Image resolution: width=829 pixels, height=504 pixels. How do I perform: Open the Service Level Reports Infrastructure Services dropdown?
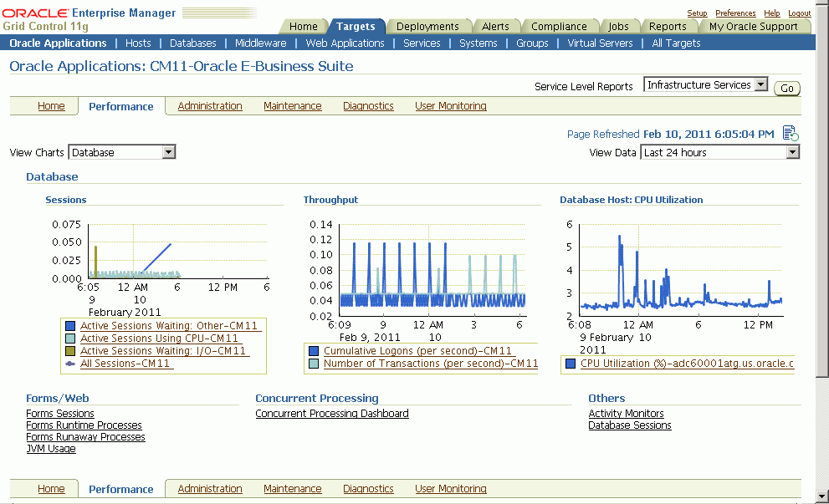[x=705, y=84]
